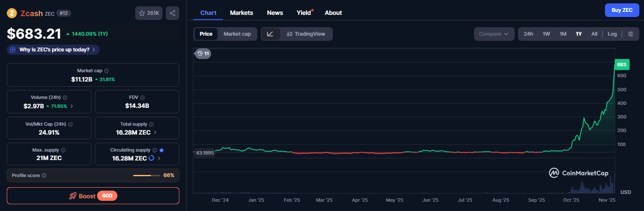The height and width of the screenshot is (211, 644).
Task: Select the line chart icon view
Action: tap(270, 34)
